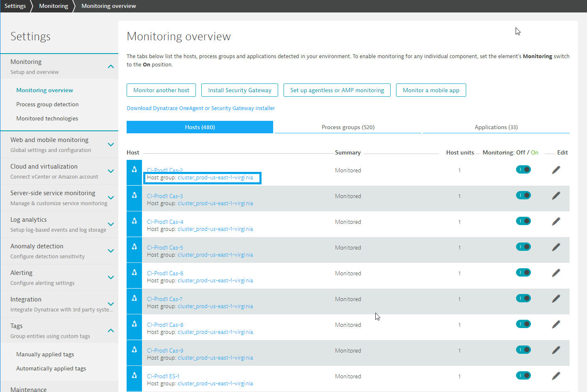
Task: Click the Linux host icon for CI-Prod1 Cas-4
Action: tap(134, 221)
